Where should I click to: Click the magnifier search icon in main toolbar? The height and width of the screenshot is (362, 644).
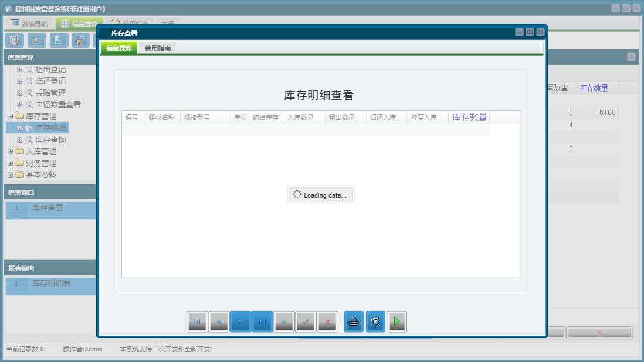click(15, 40)
